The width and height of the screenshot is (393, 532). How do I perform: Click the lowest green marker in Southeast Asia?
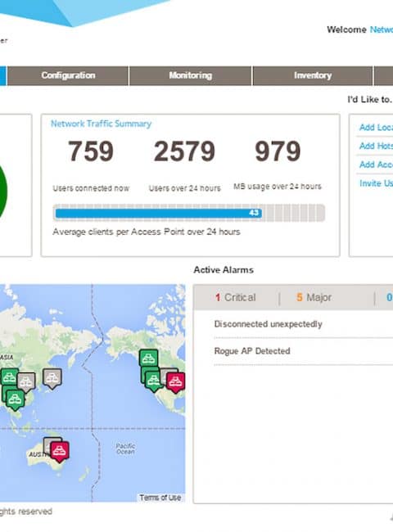coord(15,399)
